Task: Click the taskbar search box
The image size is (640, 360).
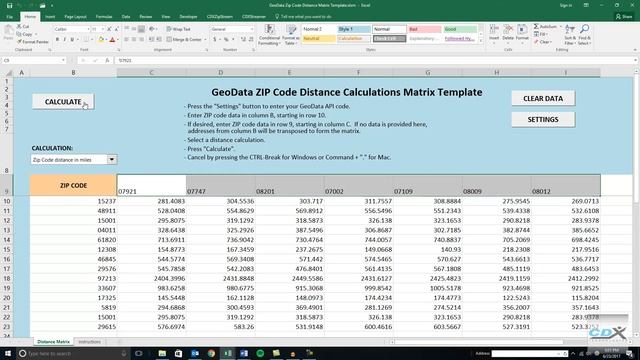Action: [x=73, y=353]
